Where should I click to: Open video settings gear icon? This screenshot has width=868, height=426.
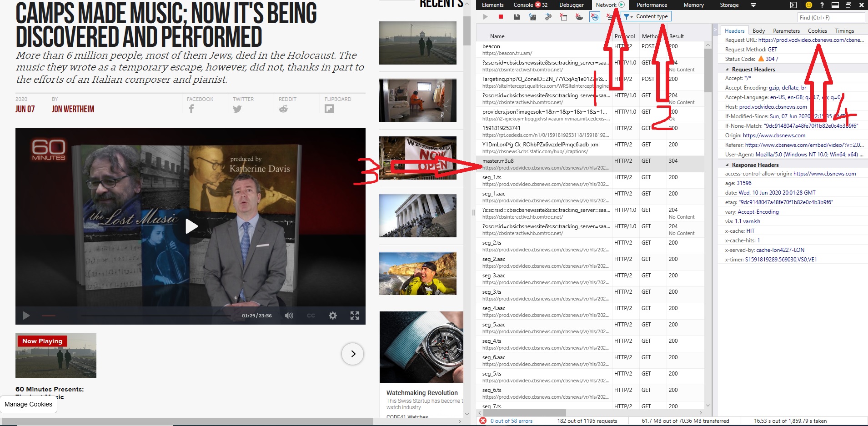pos(333,316)
